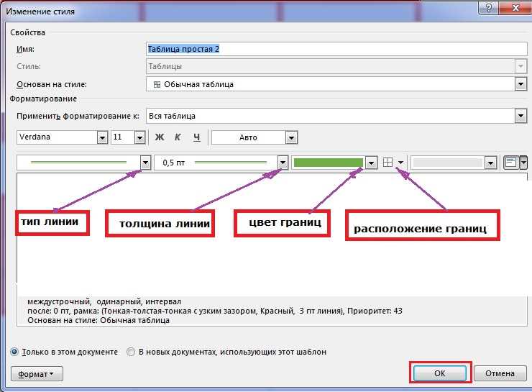Expand Основан на стиле dropdown
532x392 pixels.
[520, 84]
